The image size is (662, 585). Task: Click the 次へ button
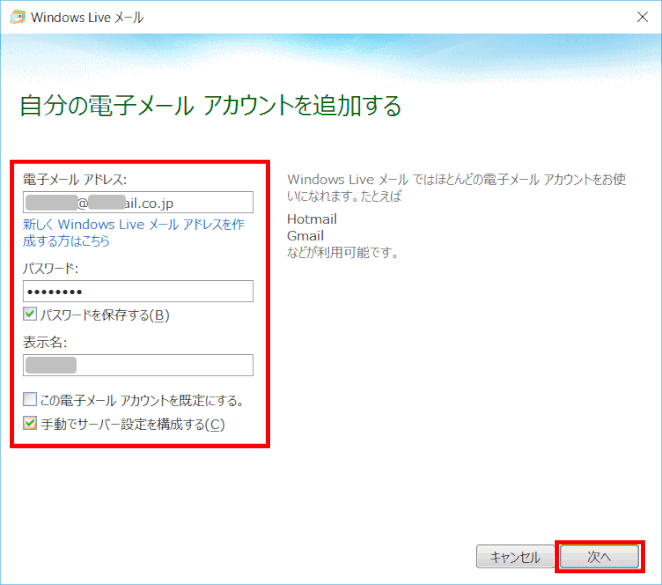pos(599,557)
